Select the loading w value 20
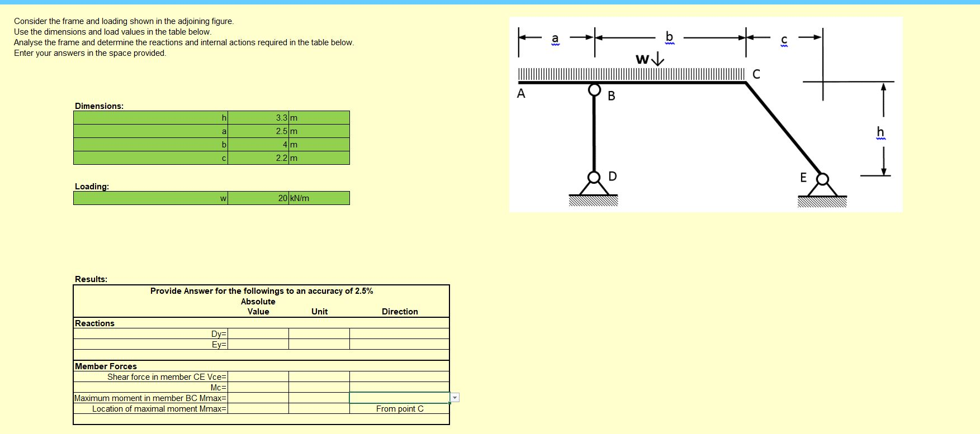Image resolution: width=980 pixels, height=434 pixels. pyautogui.click(x=258, y=198)
